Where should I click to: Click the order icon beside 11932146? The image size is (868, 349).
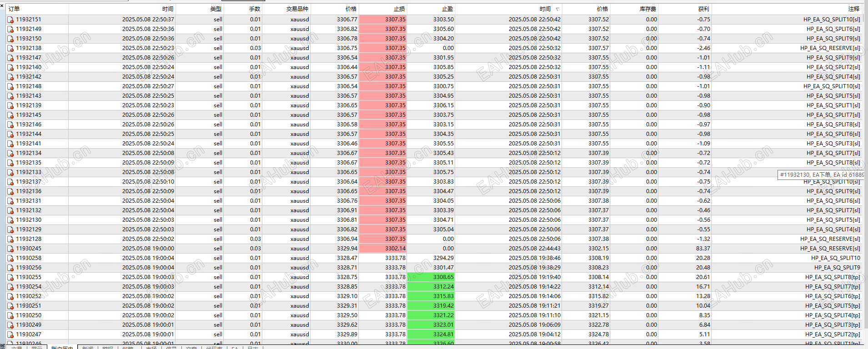click(10, 125)
